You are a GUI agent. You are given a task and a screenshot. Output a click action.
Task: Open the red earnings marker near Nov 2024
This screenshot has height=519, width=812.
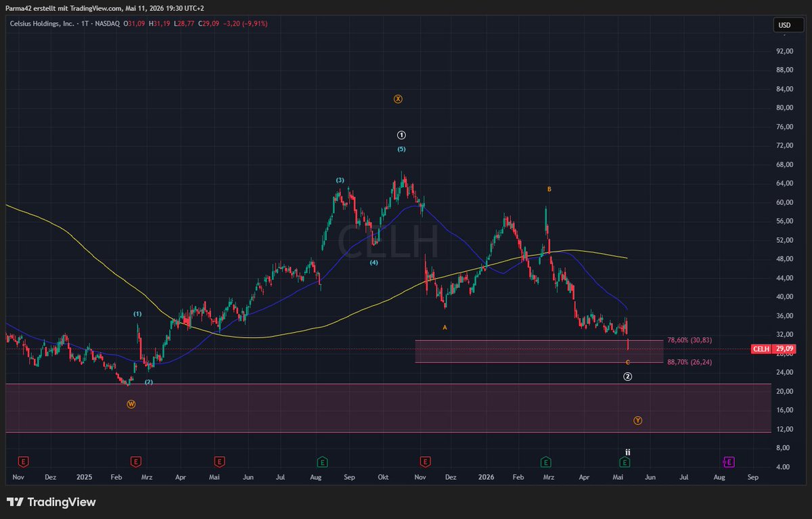pos(24,461)
